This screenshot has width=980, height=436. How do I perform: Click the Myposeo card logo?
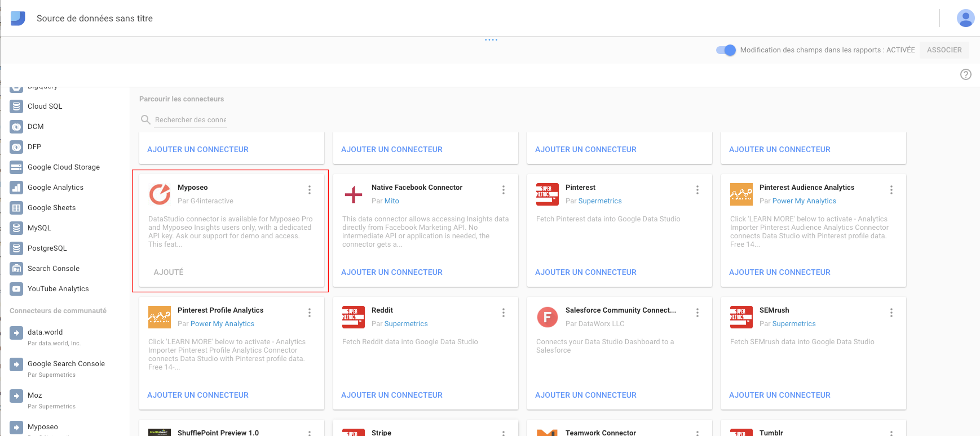point(160,194)
